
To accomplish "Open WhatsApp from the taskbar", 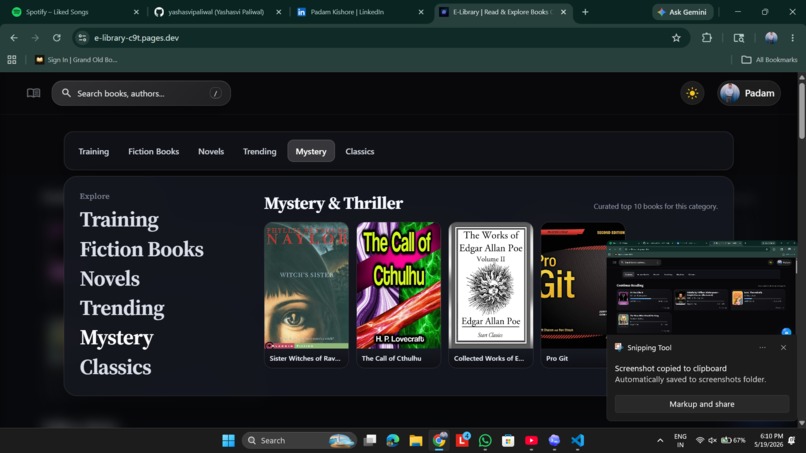I will pyautogui.click(x=485, y=441).
